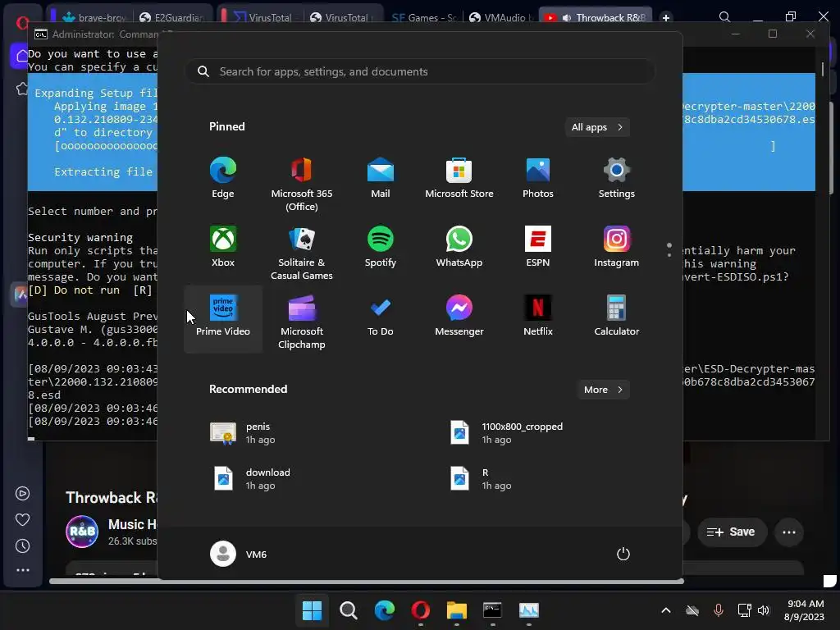Viewport: 840px width, 630px height.
Task: Switch to Command Prompt on taskbar
Action: coord(492,610)
